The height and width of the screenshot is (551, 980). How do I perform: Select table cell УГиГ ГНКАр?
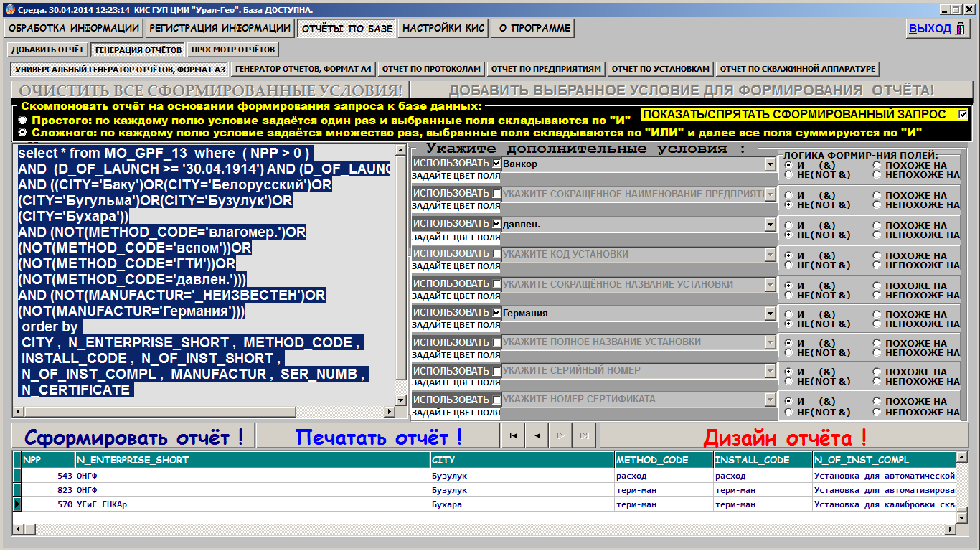[253, 504]
